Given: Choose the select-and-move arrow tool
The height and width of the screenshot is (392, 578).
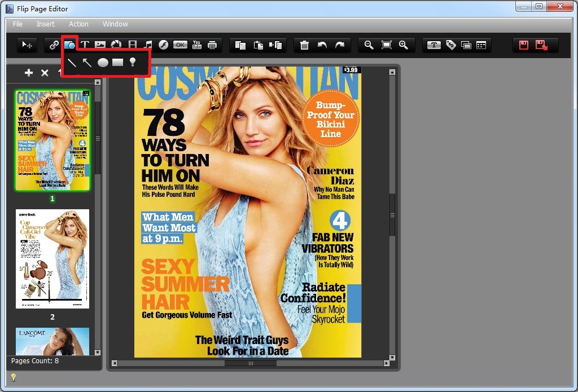Looking at the screenshot, I should point(27,45).
